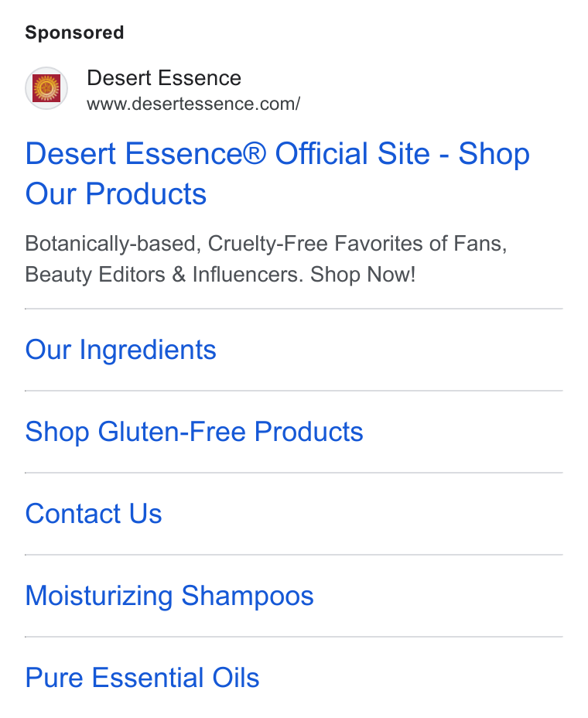Click the word 'Ingredients' in the sitelink
588x718 pixels.
point(148,350)
